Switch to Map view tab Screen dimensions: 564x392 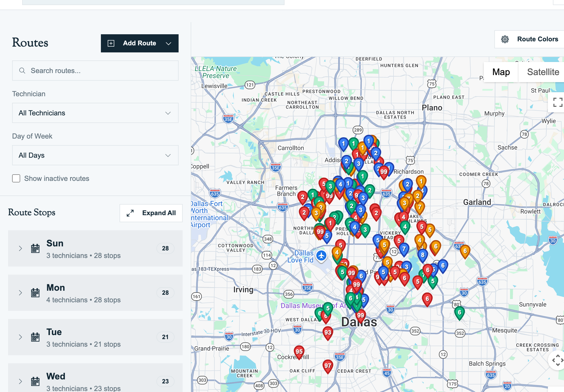[501, 72]
